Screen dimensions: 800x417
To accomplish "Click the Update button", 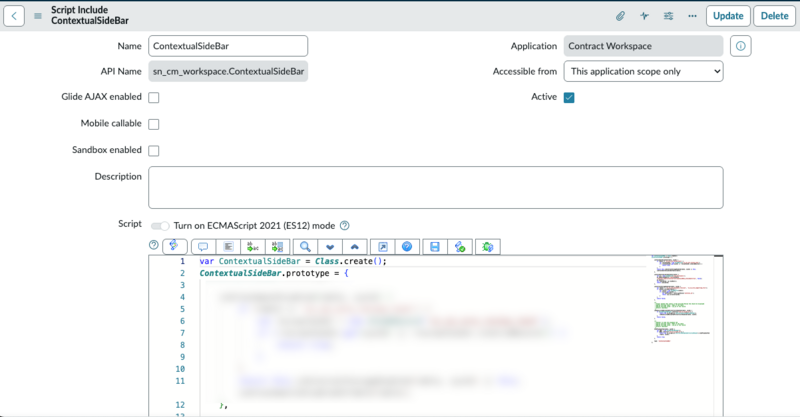I will pyautogui.click(x=728, y=16).
